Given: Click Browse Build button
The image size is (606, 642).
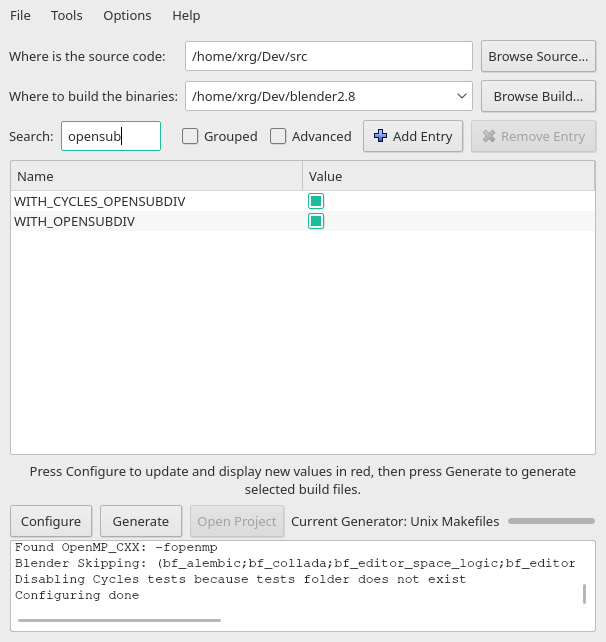Looking at the screenshot, I should [x=538, y=96].
